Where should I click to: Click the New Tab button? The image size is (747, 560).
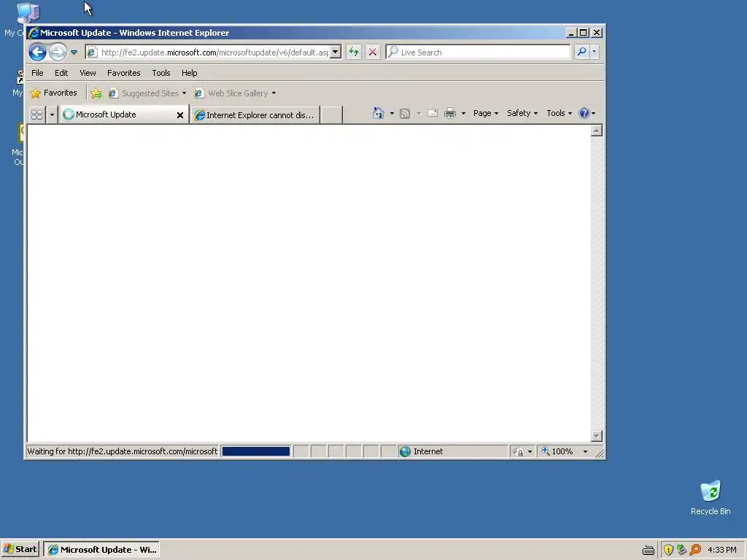[x=331, y=114]
